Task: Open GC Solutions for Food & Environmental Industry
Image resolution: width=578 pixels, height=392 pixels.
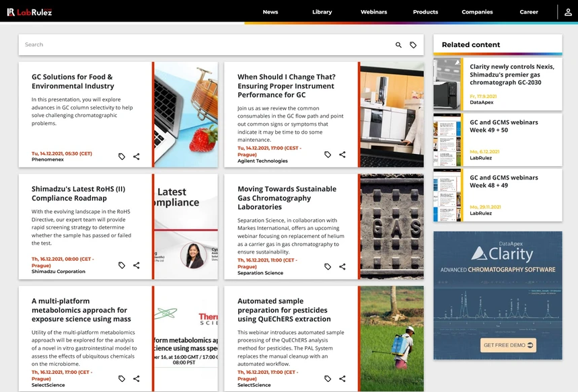Action: point(73,81)
